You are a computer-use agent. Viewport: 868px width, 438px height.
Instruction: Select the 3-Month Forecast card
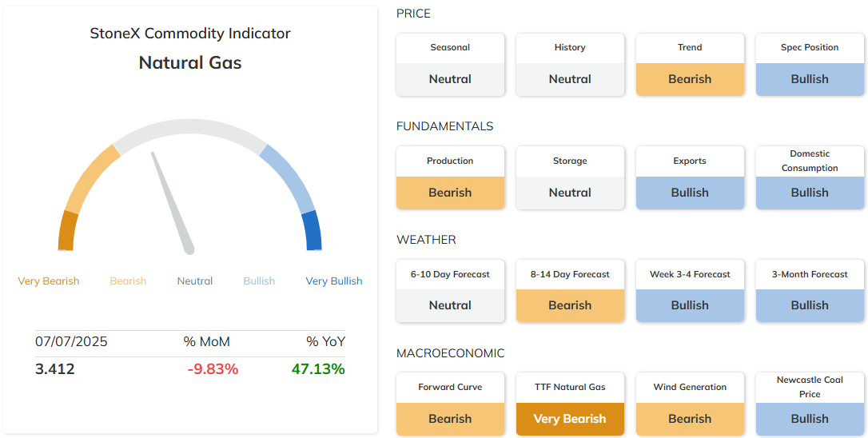point(810,291)
